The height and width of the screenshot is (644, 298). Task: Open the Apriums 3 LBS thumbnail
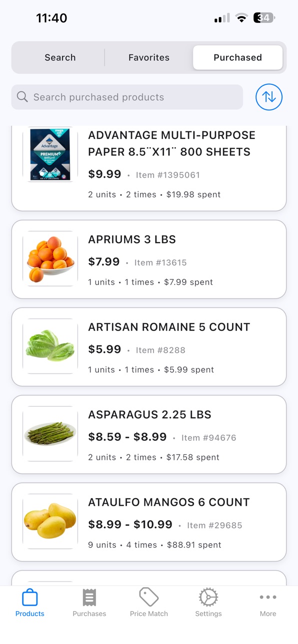coord(50,259)
